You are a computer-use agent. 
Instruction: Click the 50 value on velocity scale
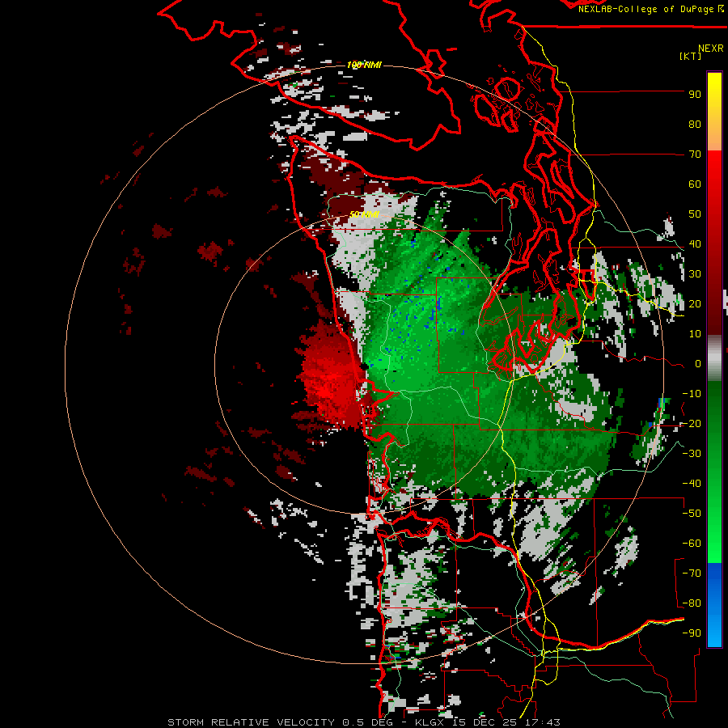[695, 214]
